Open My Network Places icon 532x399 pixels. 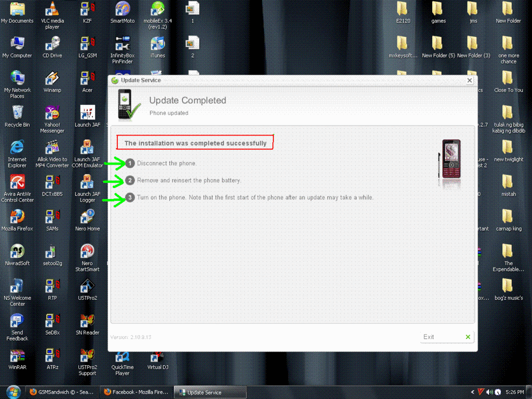[17, 85]
